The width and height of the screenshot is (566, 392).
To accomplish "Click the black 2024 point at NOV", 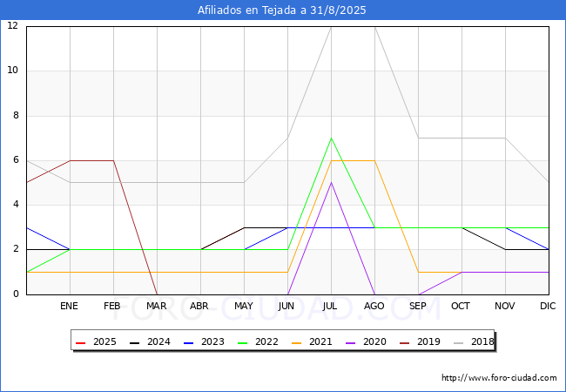I will [x=505, y=249].
